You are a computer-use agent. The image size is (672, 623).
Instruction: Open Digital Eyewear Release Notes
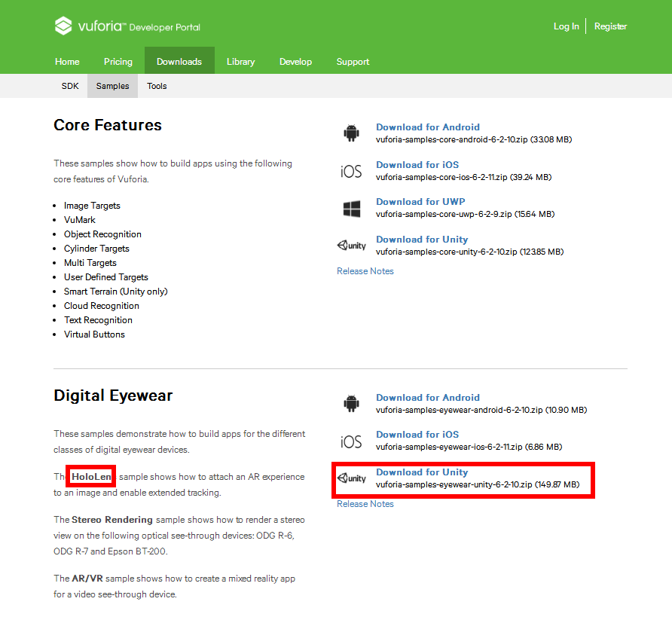point(365,504)
